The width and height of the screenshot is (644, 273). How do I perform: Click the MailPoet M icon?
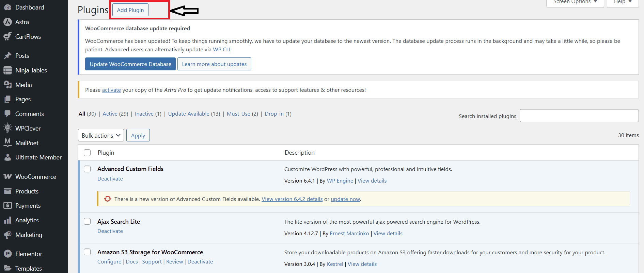[7, 143]
